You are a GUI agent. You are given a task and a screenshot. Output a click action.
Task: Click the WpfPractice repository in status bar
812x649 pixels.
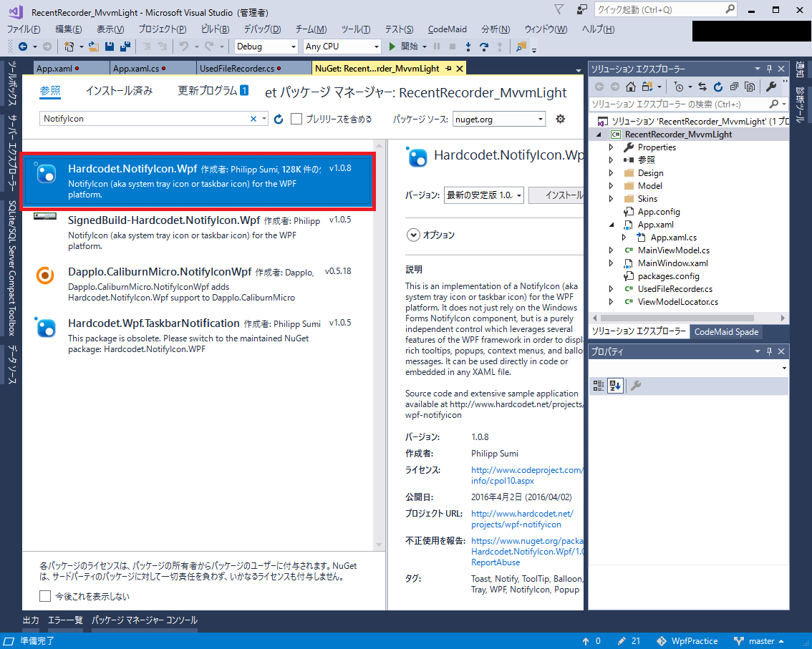[x=687, y=641]
